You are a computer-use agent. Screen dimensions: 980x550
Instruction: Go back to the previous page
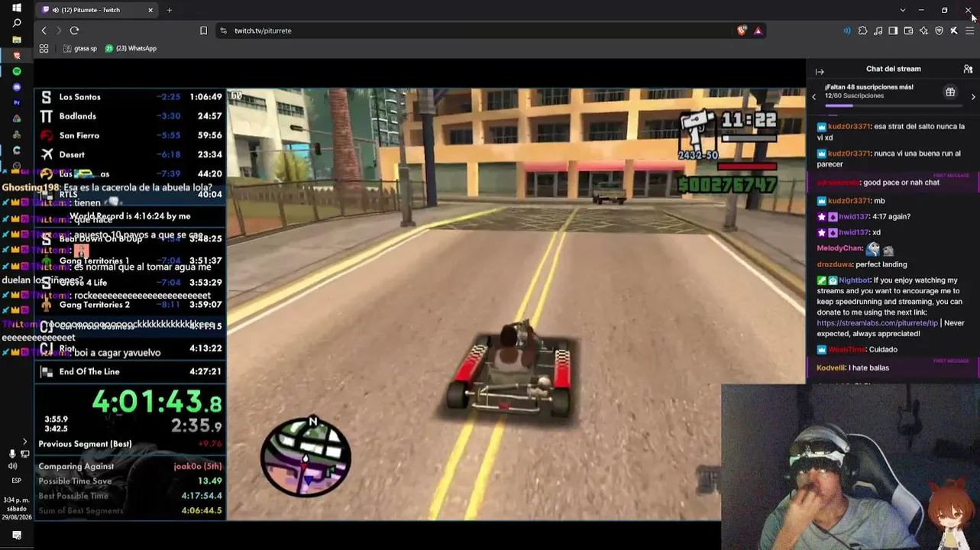click(44, 31)
